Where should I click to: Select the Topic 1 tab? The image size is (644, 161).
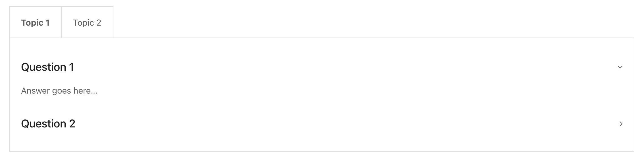click(36, 22)
